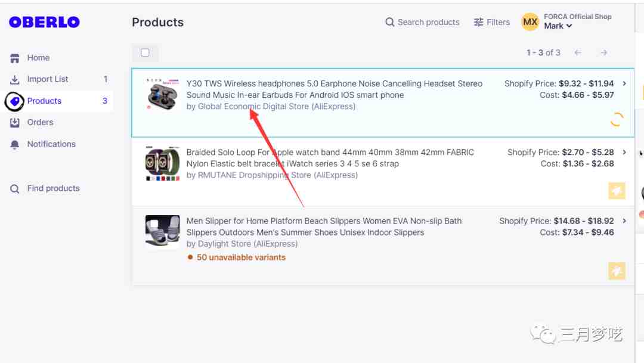
Task: Click Cost $7.34 - $9.46
Action: tap(577, 232)
